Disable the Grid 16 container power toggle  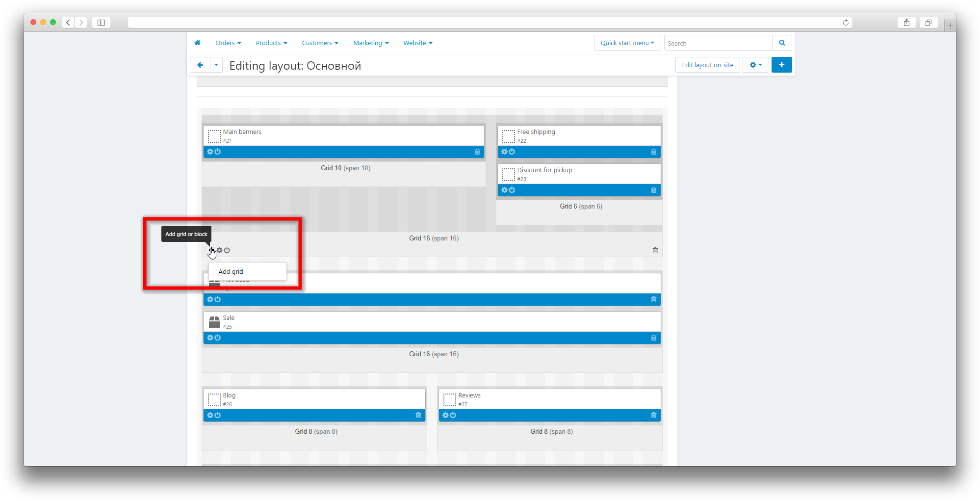click(x=227, y=250)
